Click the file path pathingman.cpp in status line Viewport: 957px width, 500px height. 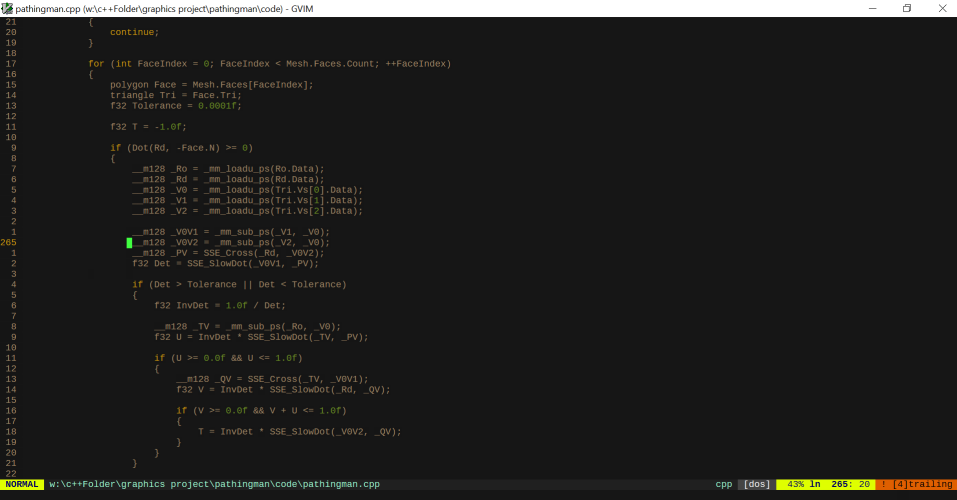[x=214, y=484]
